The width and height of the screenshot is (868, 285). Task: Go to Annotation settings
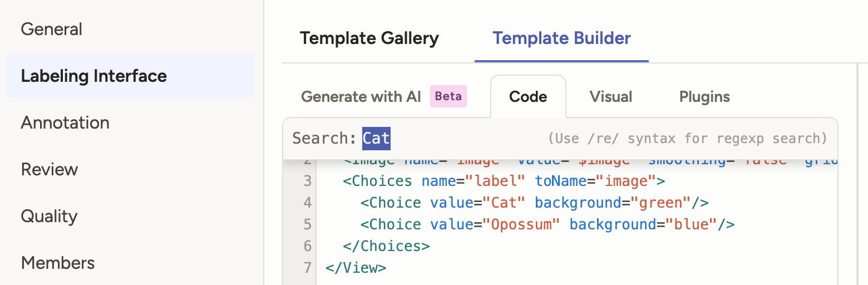click(x=65, y=122)
